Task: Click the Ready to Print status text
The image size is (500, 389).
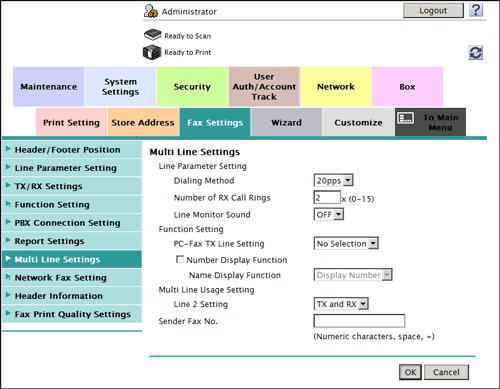Action: (x=188, y=52)
